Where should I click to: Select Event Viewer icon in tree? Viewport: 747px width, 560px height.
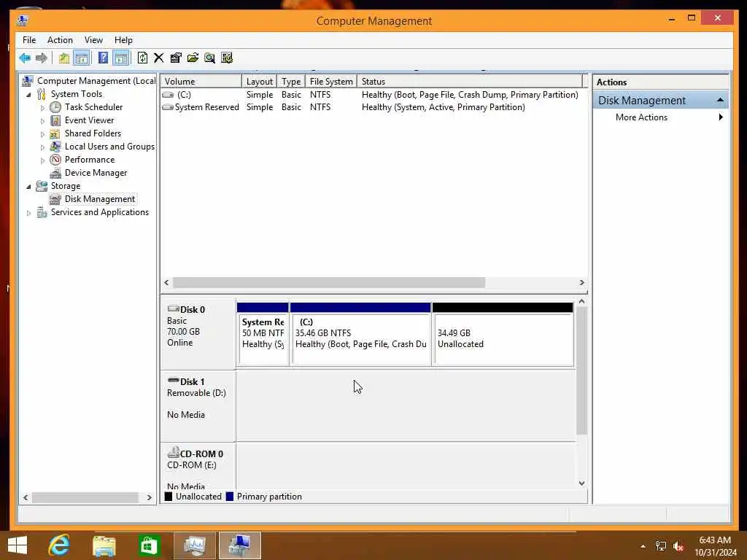[x=55, y=120]
